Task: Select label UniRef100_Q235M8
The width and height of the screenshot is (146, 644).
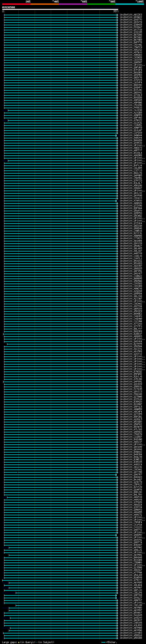Action: pos(131,567)
